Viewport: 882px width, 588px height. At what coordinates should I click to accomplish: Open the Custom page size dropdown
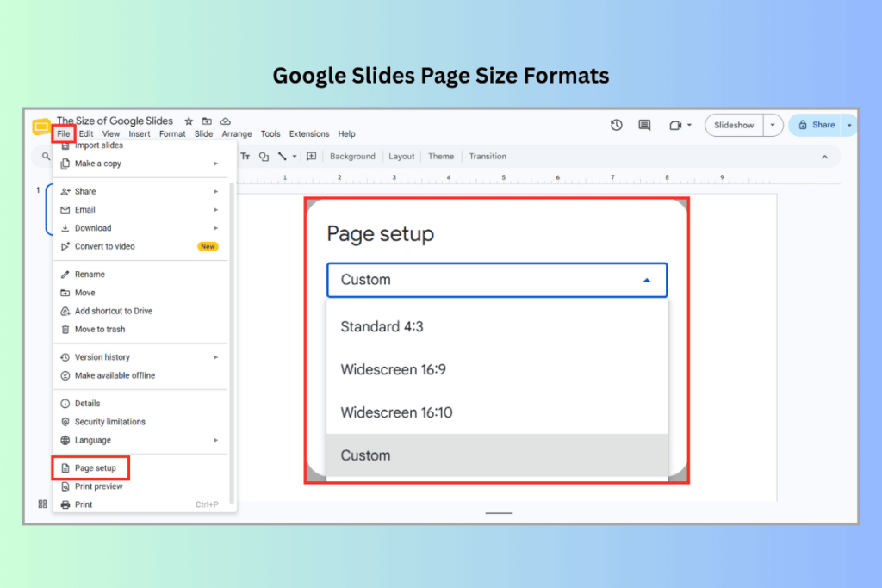[497, 280]
